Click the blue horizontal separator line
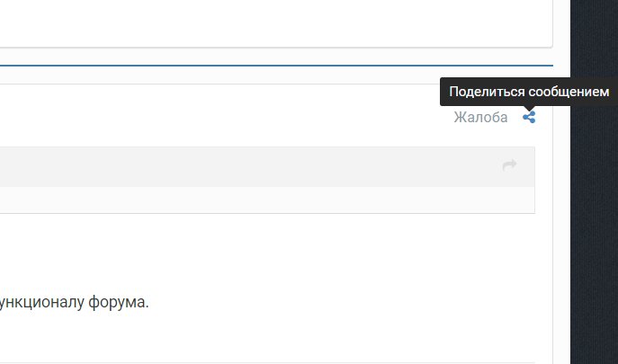 pyautogui.click(x=270, y=66)
